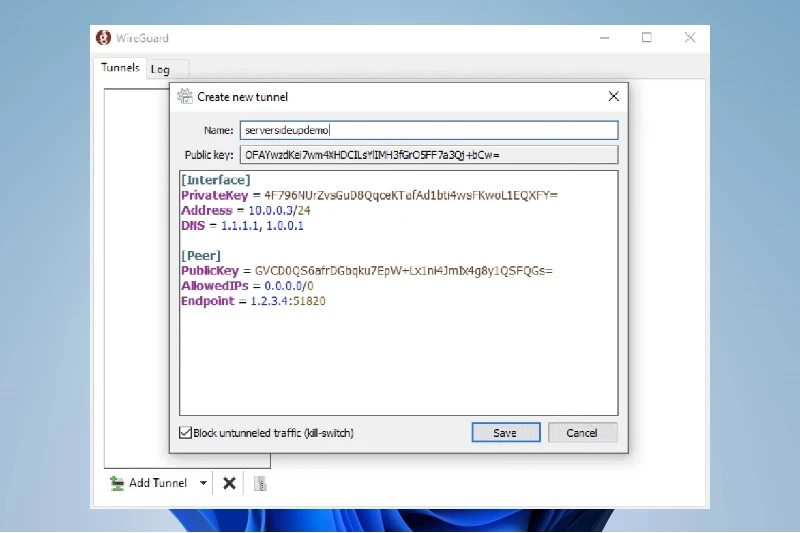Screen dimensions: 800x533
Task: Maximize the WireGuard window
Action: click(x=646, y=38)
